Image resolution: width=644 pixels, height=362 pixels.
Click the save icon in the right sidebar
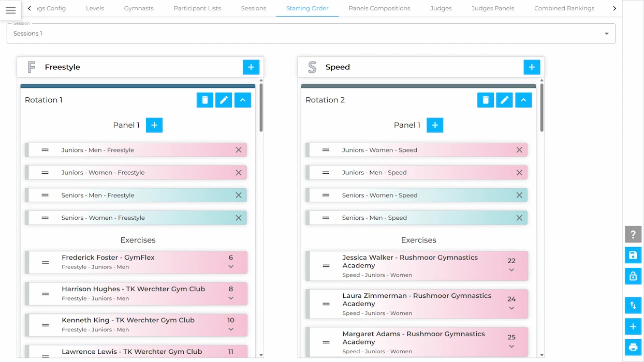(x=633, y=255)
